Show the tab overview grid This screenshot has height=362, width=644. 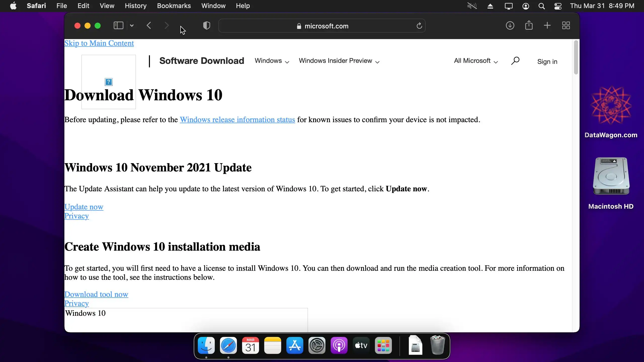point(566,26)
